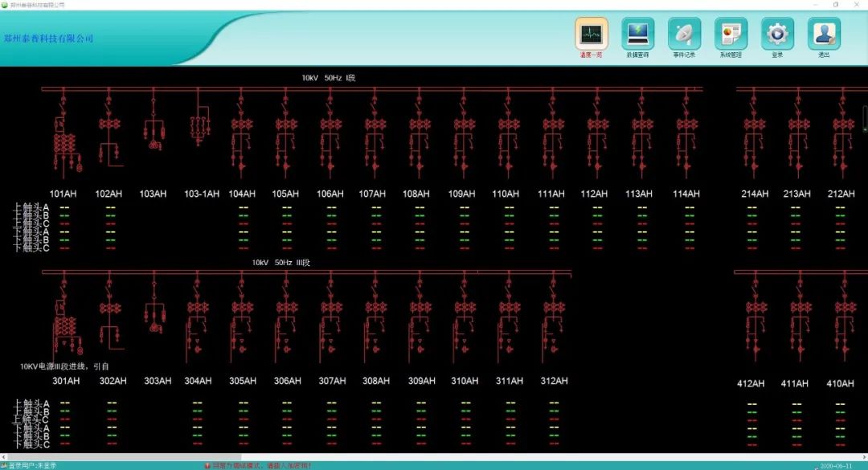Select the 301AH incoming cabinet symbol
Image resolution: width=868 pixels, height=470 pixels.
(66, 321)
